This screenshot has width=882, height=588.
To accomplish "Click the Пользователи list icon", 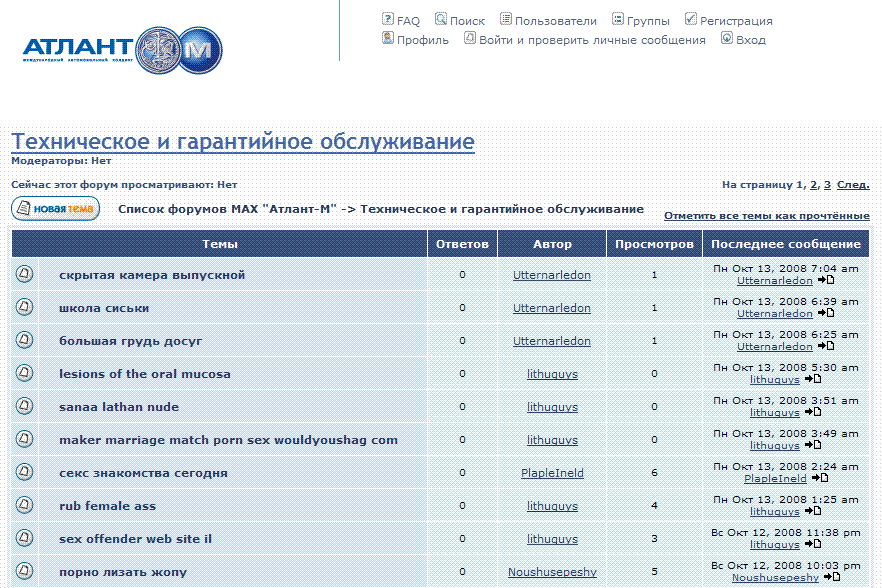I will pyautogui.click(x=506, y=19).
